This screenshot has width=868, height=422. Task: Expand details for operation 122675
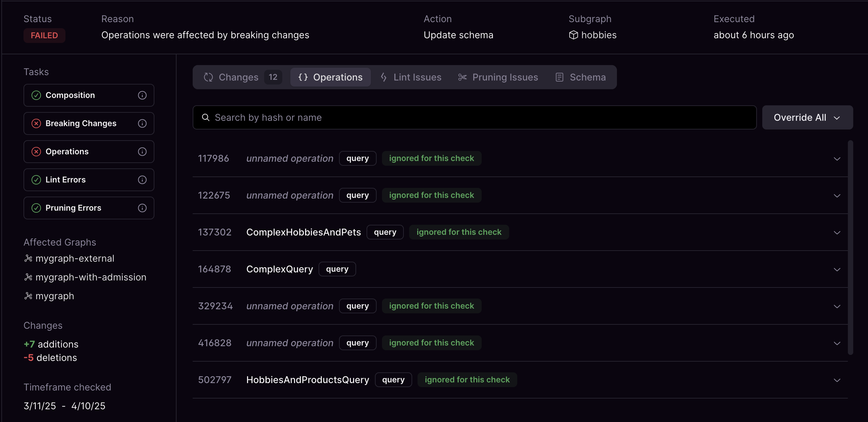tap(837, 195)
